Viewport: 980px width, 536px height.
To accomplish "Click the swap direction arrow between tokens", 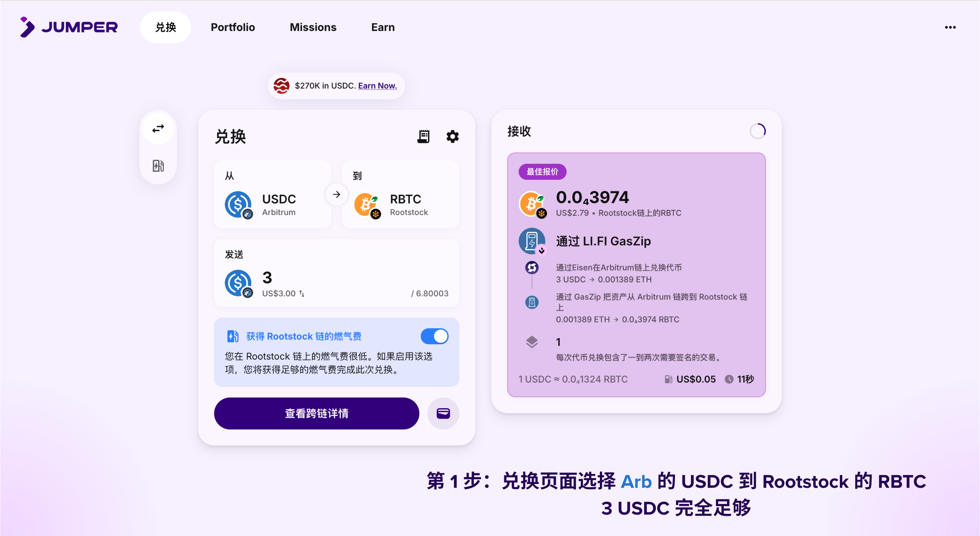I will [x=336, y=194].
